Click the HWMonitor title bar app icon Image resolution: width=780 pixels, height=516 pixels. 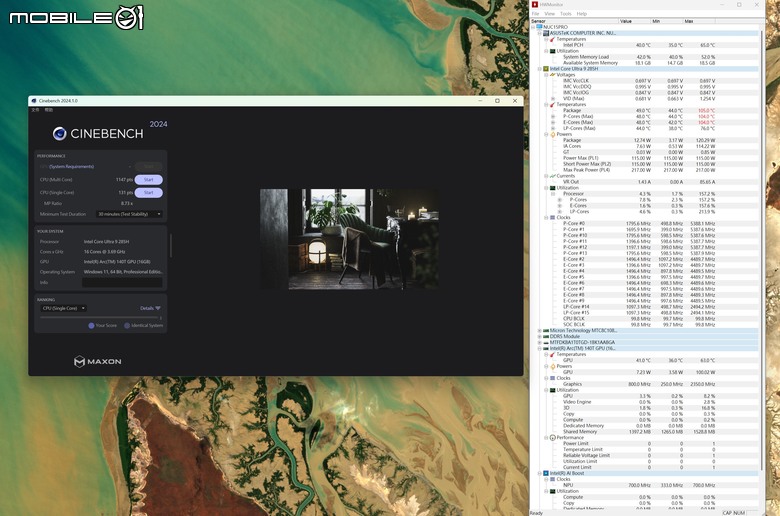[535, 4]
